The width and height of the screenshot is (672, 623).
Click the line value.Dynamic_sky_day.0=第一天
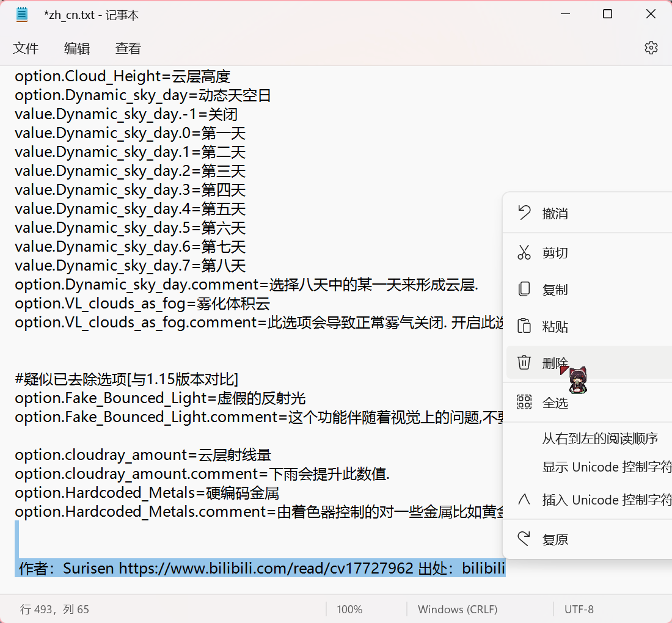pos(130,133)
